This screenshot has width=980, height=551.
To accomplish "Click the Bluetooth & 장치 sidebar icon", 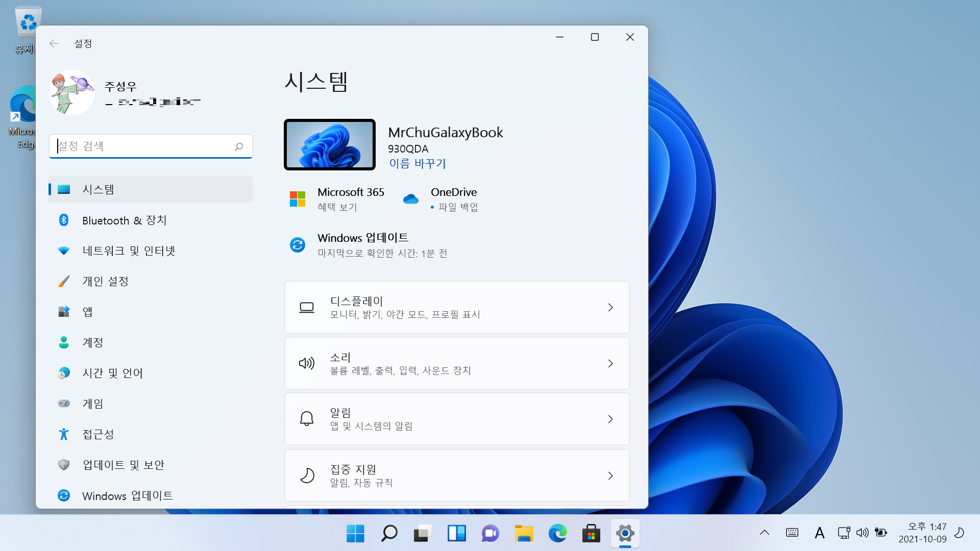I will 64,220.
